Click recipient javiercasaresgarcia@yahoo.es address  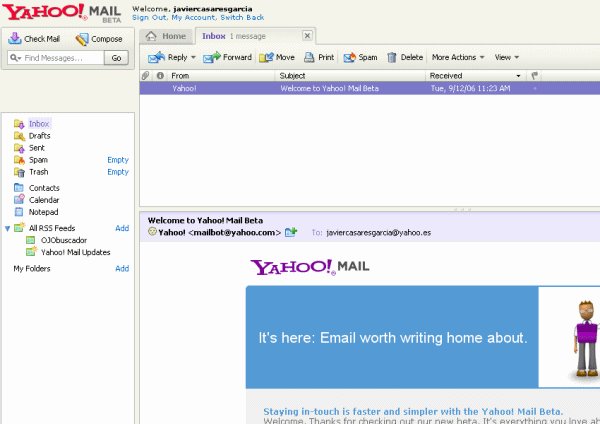[378, 232]
